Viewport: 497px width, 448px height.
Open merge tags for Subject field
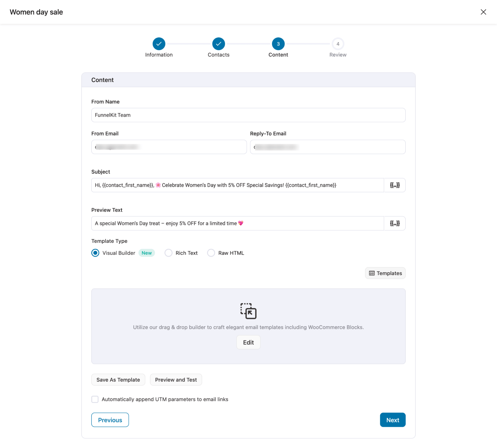click(x=395, y=185)
